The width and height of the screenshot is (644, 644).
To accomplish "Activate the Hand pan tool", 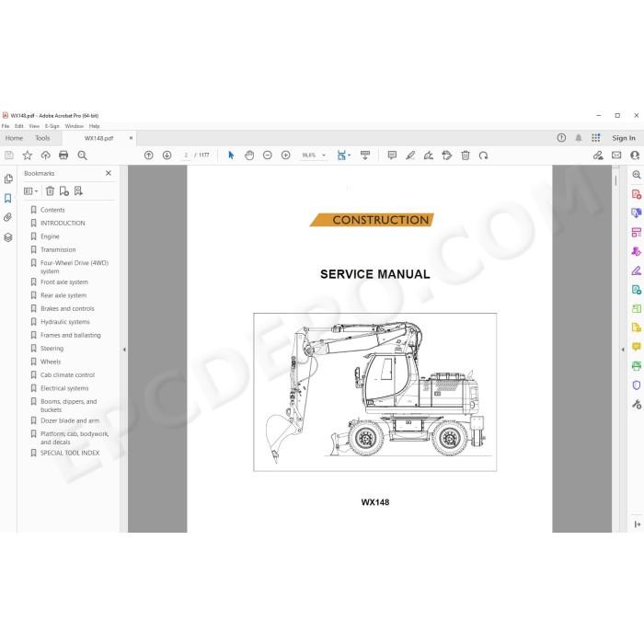I will pyautogui.click(x=249, y=155).
